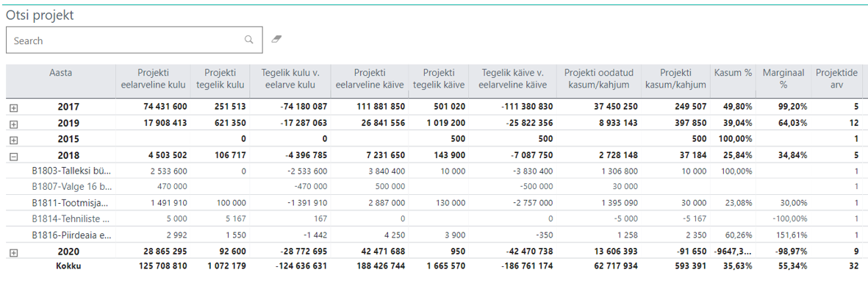The width and height of the screenshot is (868, 281).
Task: Sort by Projekti eelarveline kulu column
Action: coord(153,79)
